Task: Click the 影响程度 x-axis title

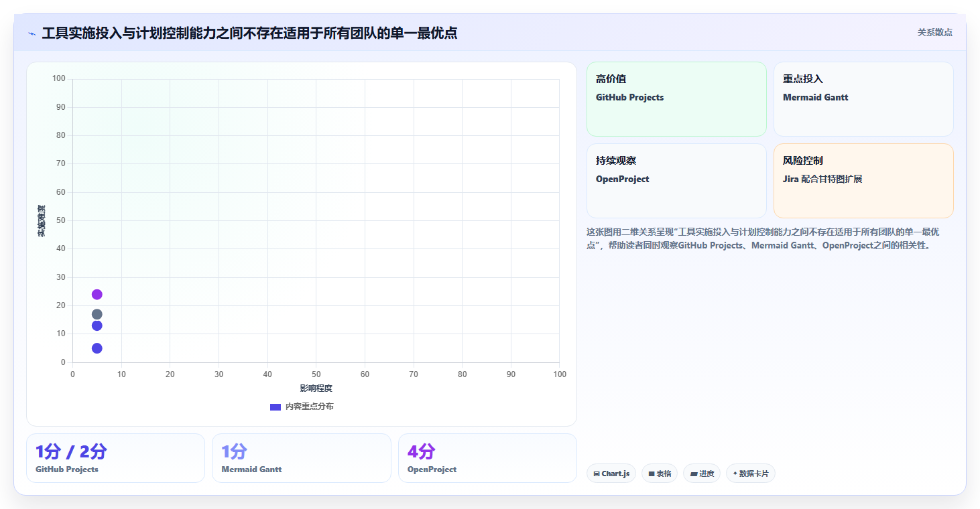Action: coord(316,388)
